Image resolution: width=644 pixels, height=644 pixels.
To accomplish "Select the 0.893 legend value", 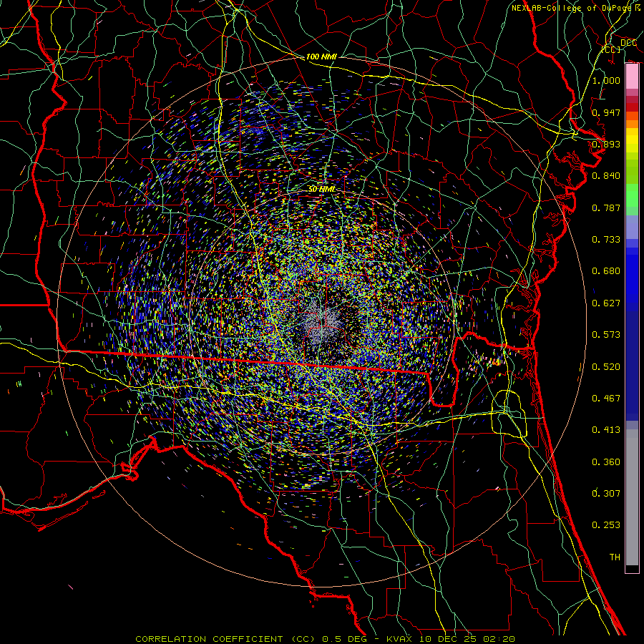I will tap(606, 144).
